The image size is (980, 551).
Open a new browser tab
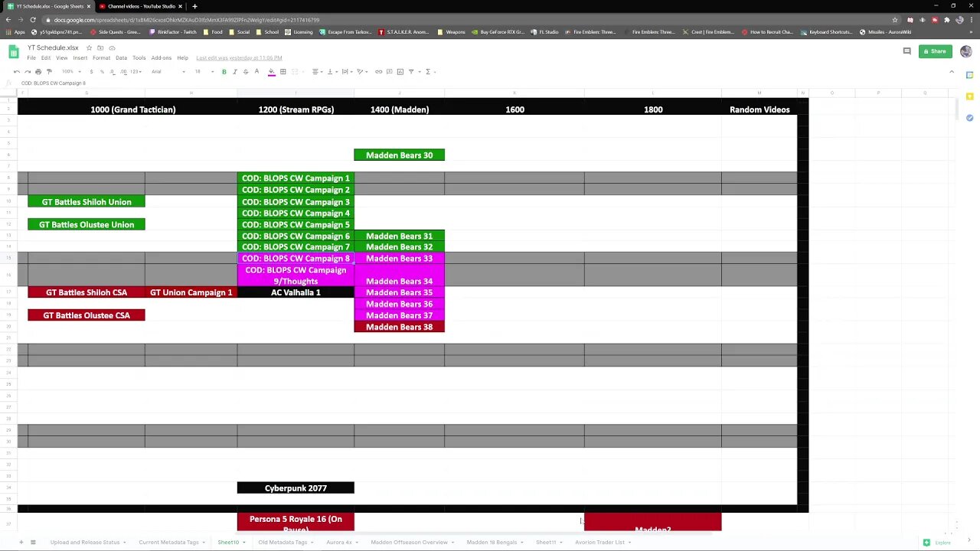[x=194, y=6]
